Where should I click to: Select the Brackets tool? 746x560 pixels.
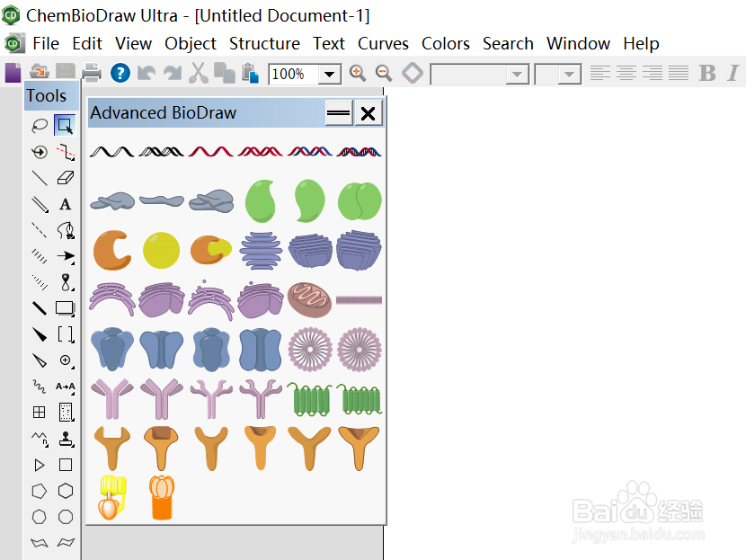(66, 334)
